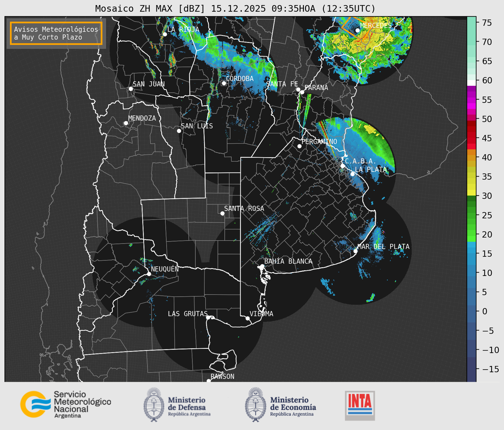Click the CORDOBA city marker dot

224,83
